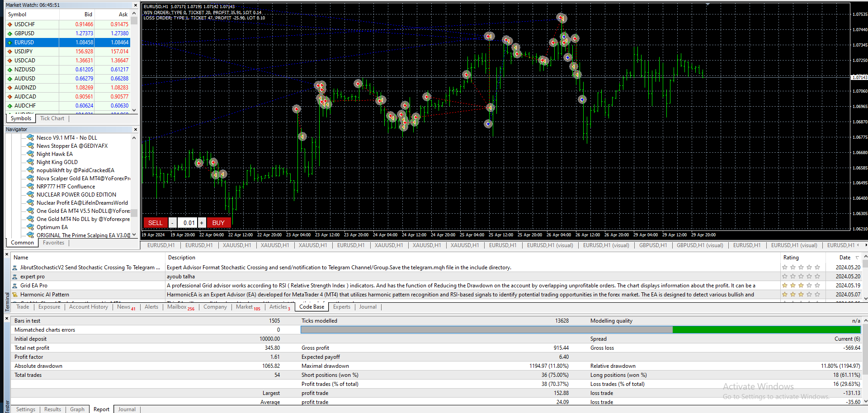
Task: Select the One Gold EA MT4 V5.5 icon
Action: pyautogui.click(x=30, y=211)
